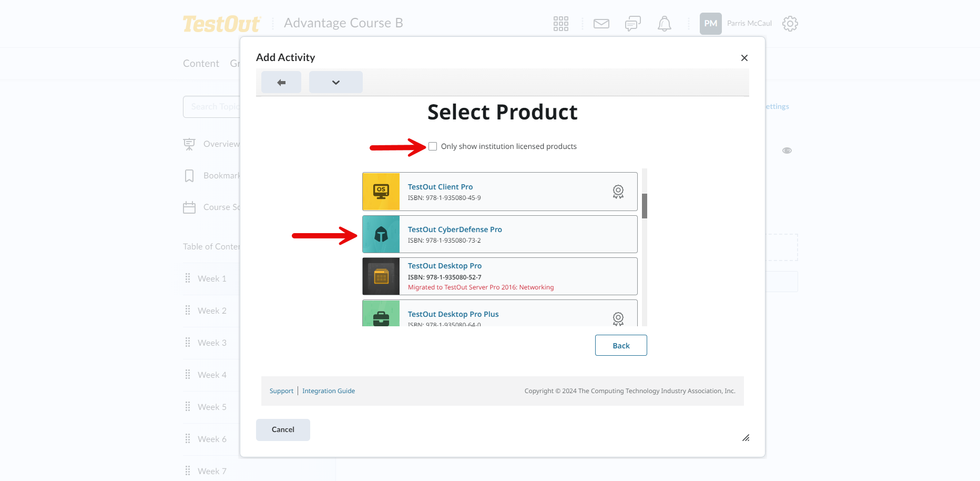Viewport: 980px width, 481px height.
Task: Click the Parris McCaul user name
Action: coord(749,24)
